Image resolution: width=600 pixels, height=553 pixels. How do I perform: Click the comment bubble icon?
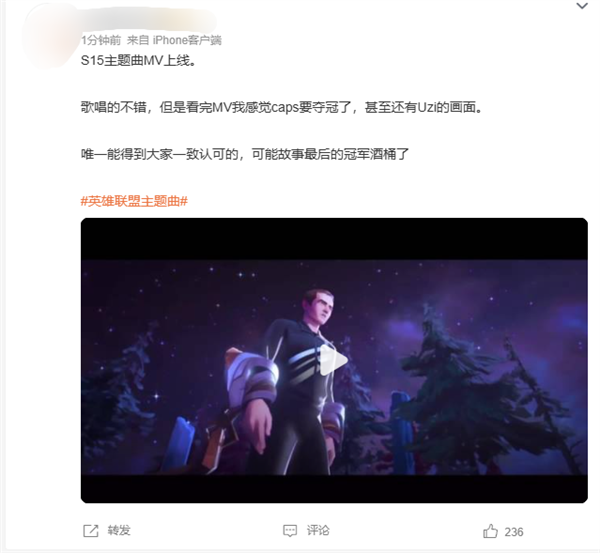290,531
